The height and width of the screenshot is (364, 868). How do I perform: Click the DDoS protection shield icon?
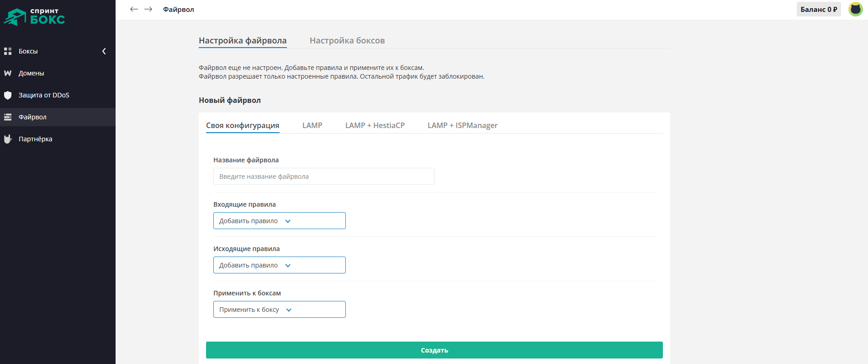(8, 95)
